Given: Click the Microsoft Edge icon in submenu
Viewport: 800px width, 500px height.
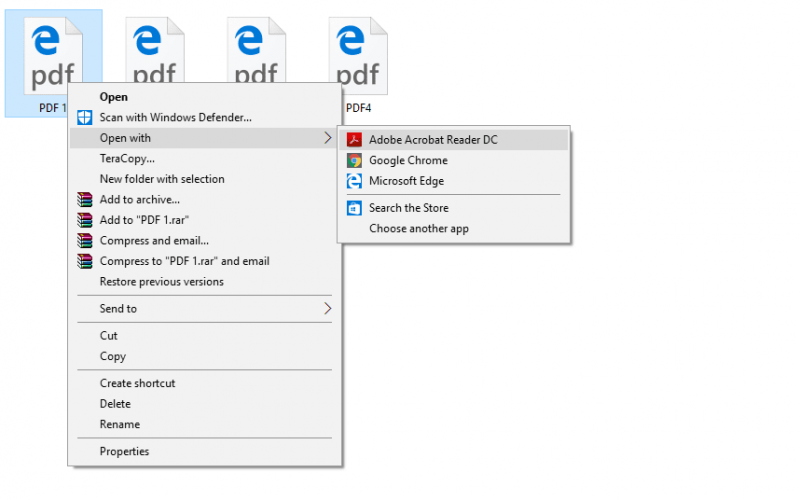Looking at the screenshot, I should click(354, 181).
